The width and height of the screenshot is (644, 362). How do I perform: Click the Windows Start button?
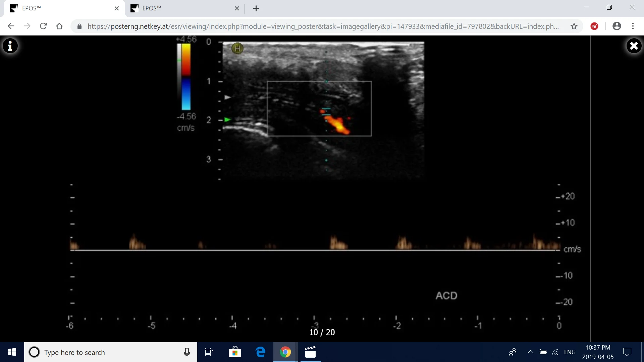(x=11, y=352)
